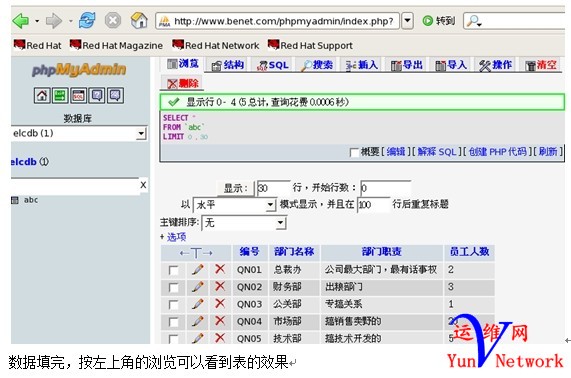571x378 pixels.
Task: Click the 删除 drop table tab
Action: point(182,84)
